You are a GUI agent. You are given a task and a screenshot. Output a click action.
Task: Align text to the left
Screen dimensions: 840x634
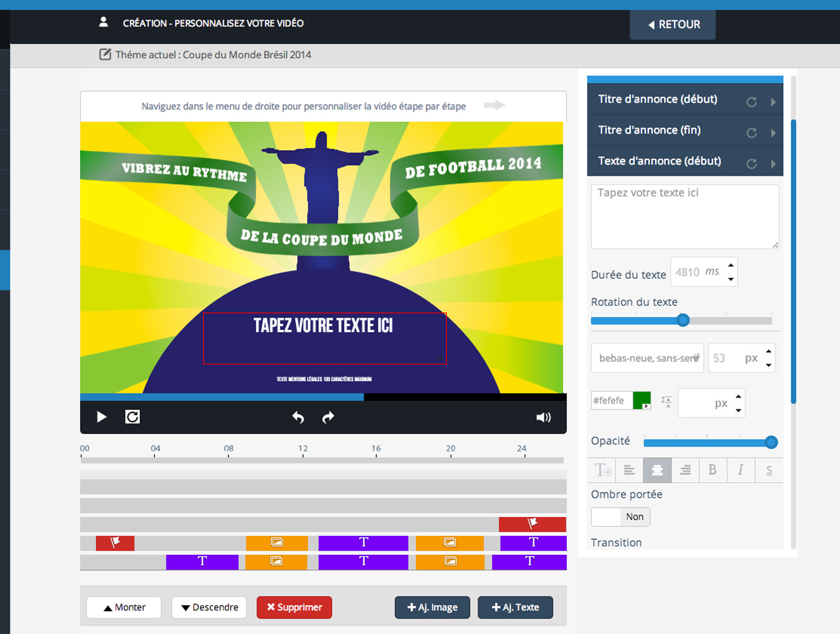pyautogui.click(x=629, y=470)
